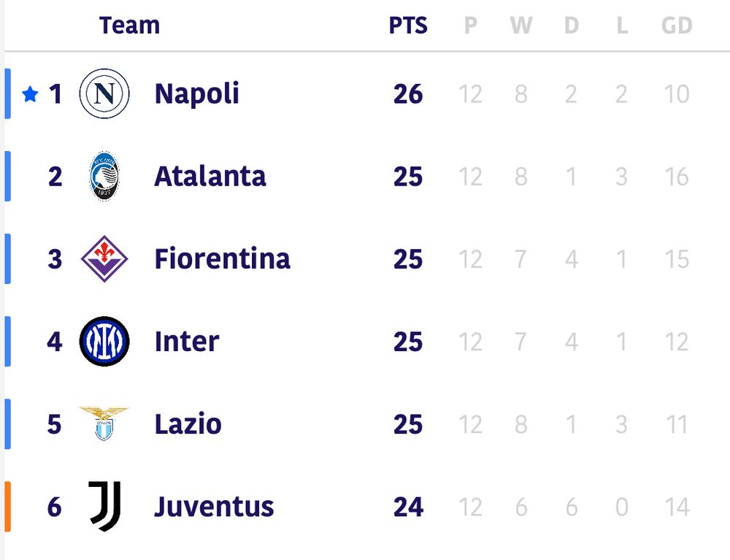Click the Team column header
This screenshot has height=560, width=730.
tap(129, 26)
